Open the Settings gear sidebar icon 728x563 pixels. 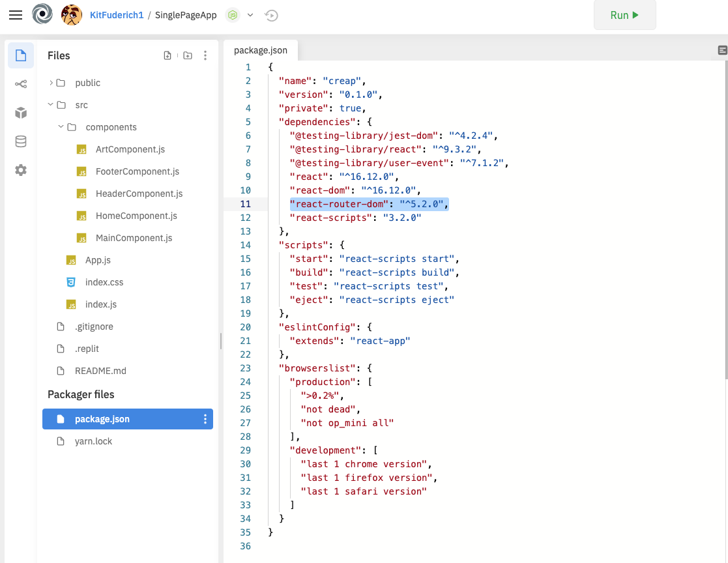click(21, 170)
